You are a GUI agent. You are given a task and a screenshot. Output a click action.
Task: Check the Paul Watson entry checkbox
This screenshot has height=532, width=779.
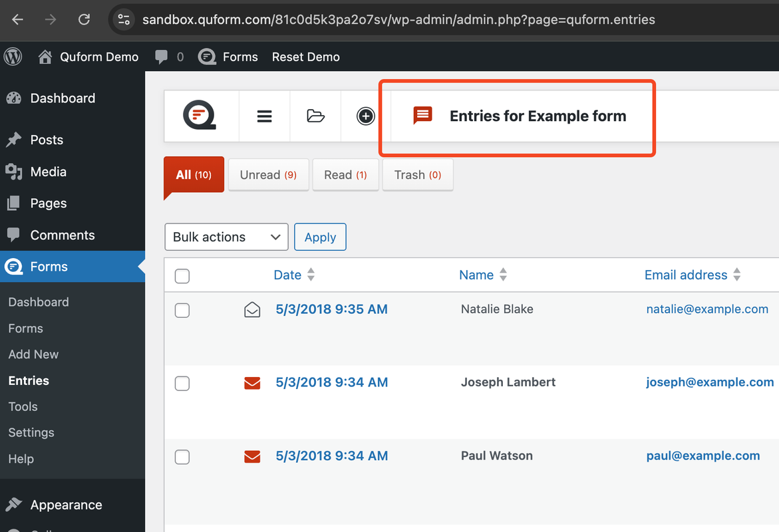pos(182,456)
